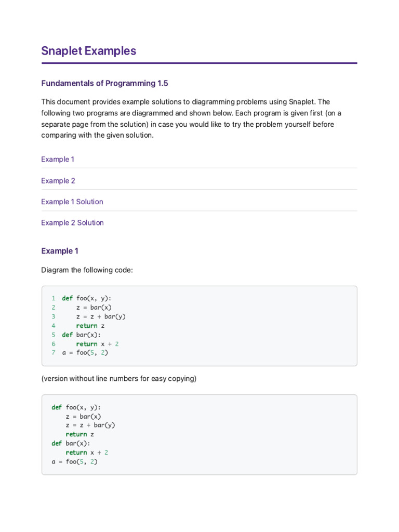
Task: Click the introductory paragraph about Snaplet
Action: click(x=191, y=118)
